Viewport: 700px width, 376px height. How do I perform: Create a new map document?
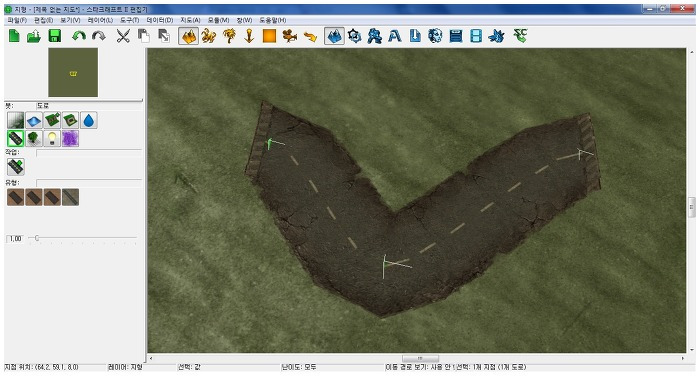click(x=14, y=36)
